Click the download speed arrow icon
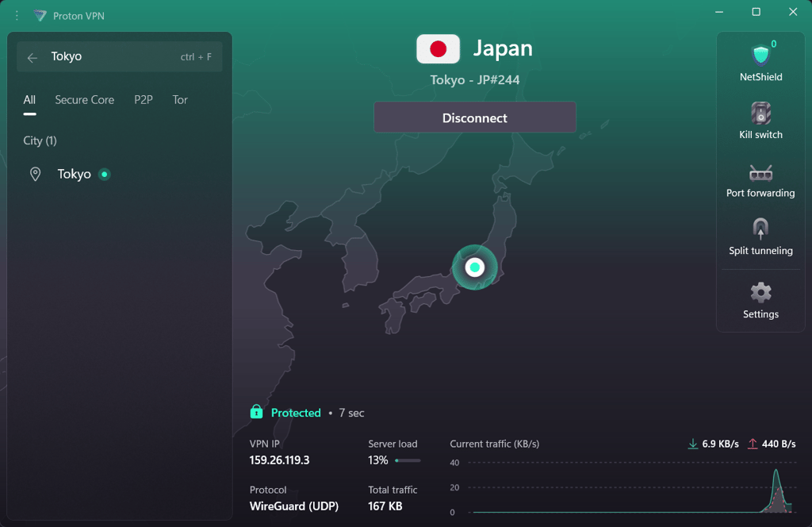Screen dimensions: 812x527 click(692, 444)
